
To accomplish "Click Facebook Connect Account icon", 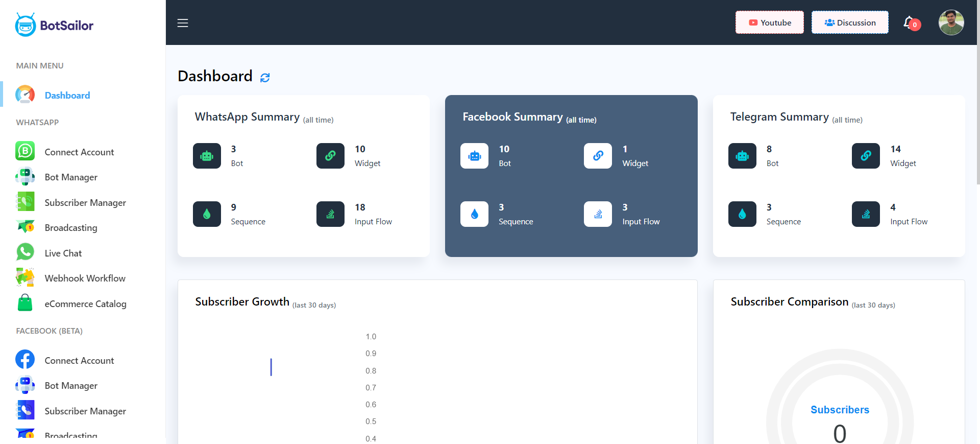I will coord(25,360).
